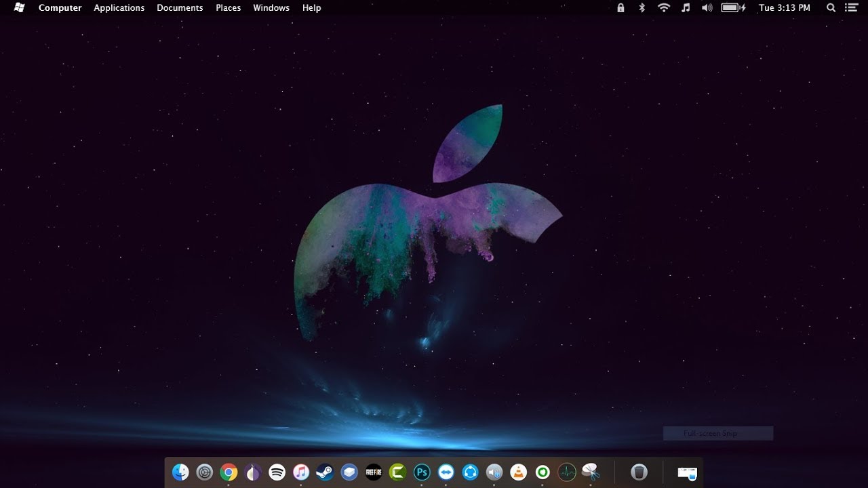This screenshot has height=488, width=868.
Task: Open the Snipping scissors tool in dock
Action: point(591,472)
